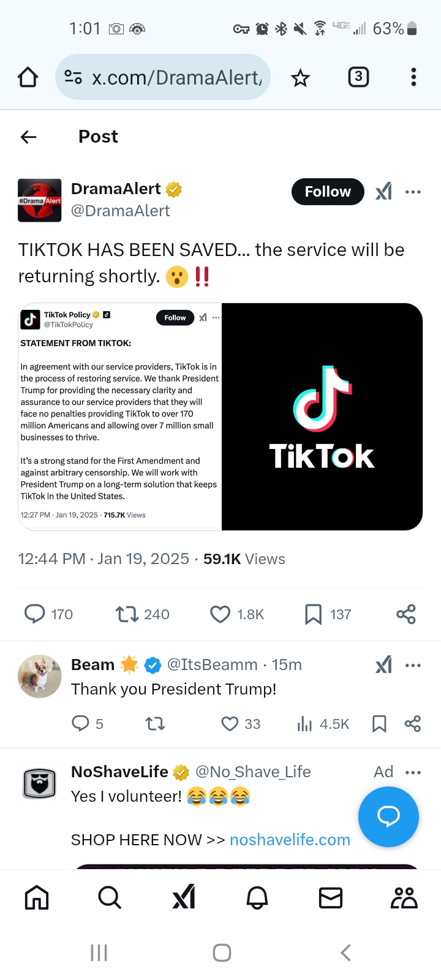Viewport: 441px width, 980px height.
Task: Like the DramaAlert post
Action: (221, 614)
